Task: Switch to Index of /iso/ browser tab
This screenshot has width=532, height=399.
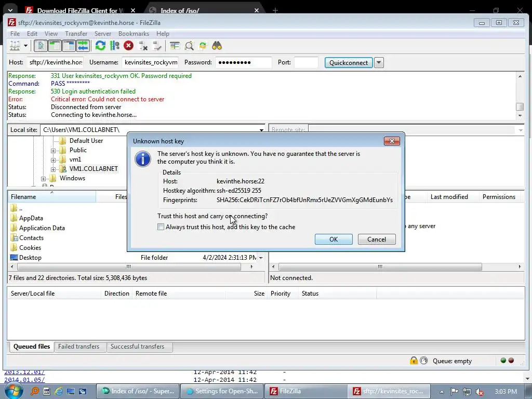Action: point(204,10)
